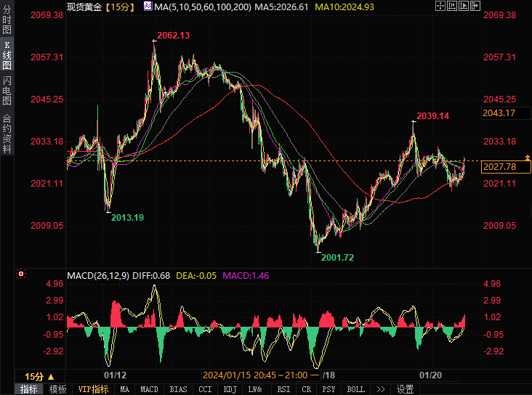Click the 2013.19 trough marker

point(127,218)
